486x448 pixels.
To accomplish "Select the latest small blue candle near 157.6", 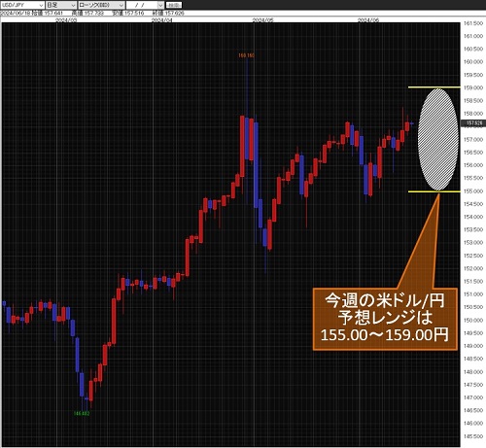I will tap(412, 123).
